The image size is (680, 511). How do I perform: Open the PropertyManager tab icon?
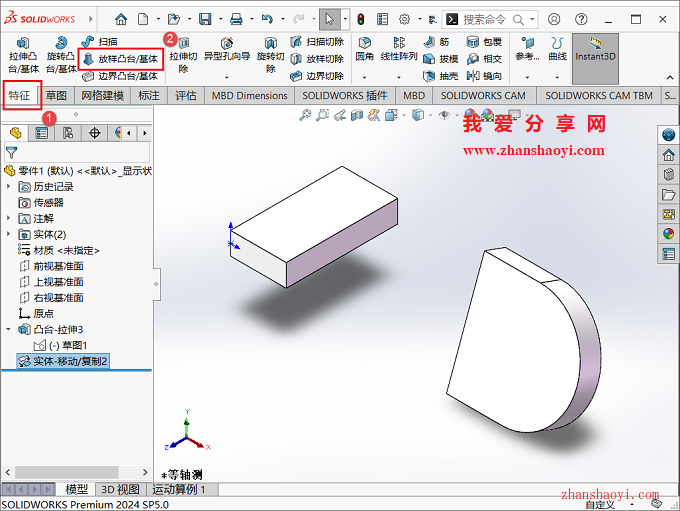[41, 133]
